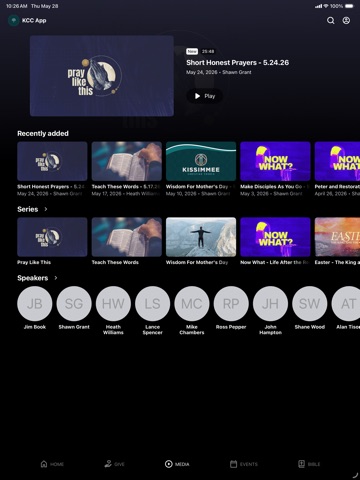Screen dimensions: 360x480
Task: Open the Give tab
Action: click(114, 464)
